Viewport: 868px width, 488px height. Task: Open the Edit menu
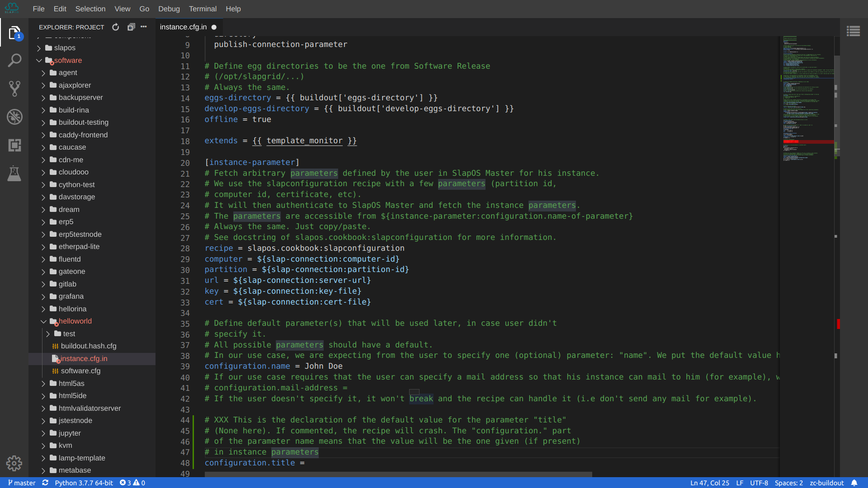click(x=60, y=9)
